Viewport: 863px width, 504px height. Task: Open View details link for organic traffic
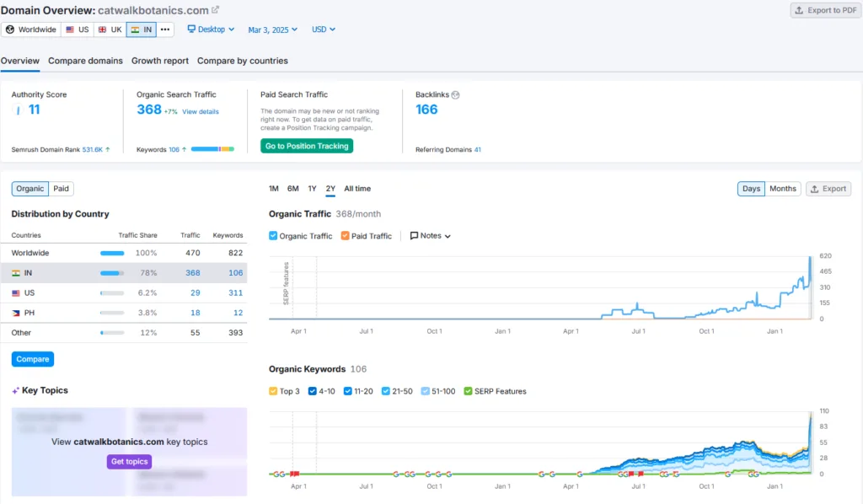click(x=201, y=112)
